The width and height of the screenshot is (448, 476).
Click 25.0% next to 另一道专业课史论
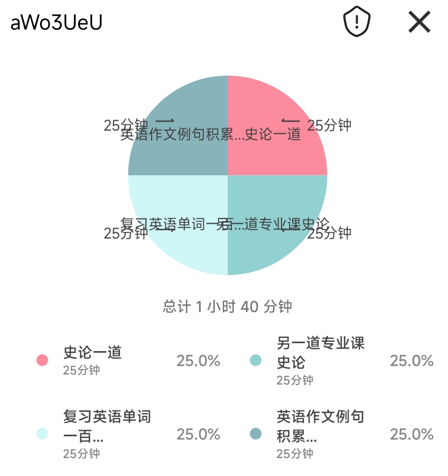click(412, 361)
